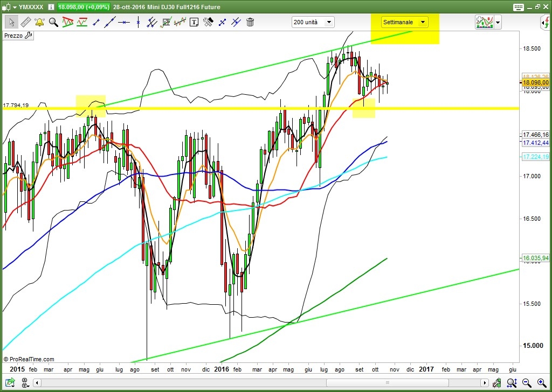Click the 2016 label on time axis
552x392 pixels.
222,369
